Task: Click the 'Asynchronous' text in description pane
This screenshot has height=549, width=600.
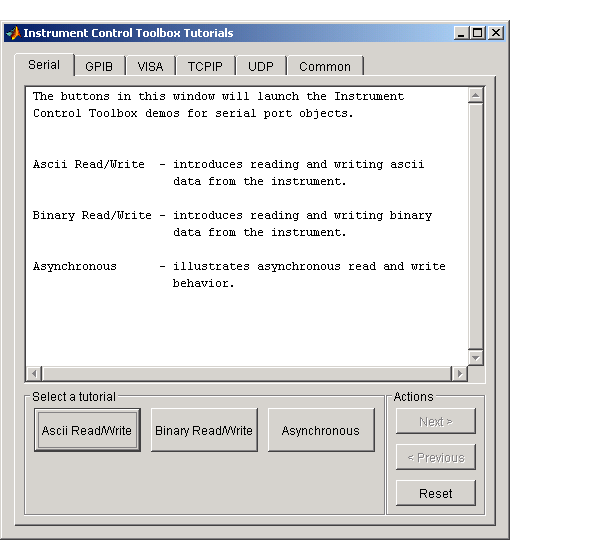Action: 75,267
